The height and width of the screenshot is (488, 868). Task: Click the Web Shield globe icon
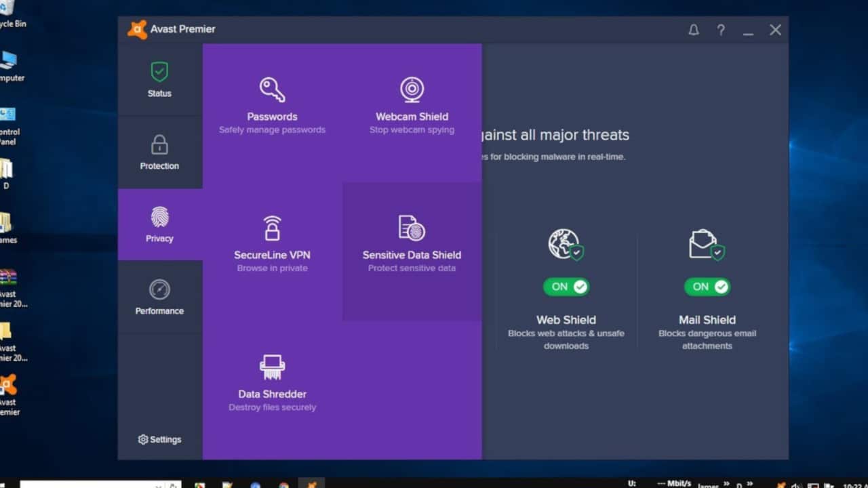tap(566, 245)
